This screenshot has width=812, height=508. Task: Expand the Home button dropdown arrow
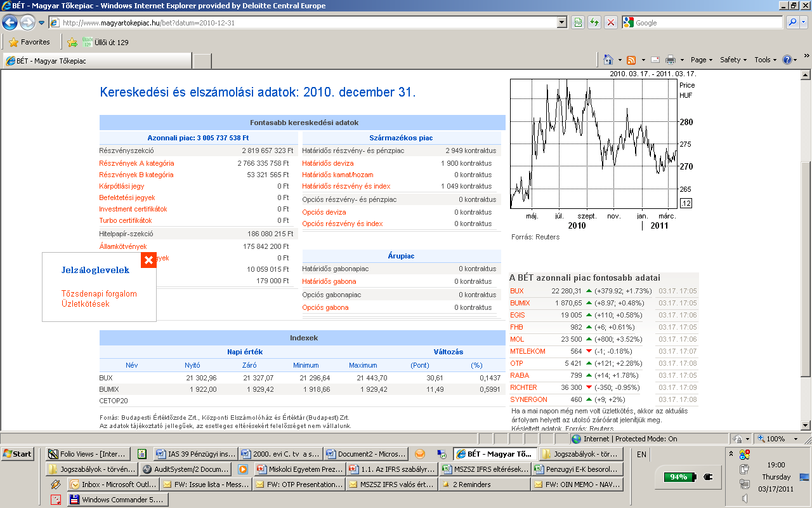pos(619,60)
